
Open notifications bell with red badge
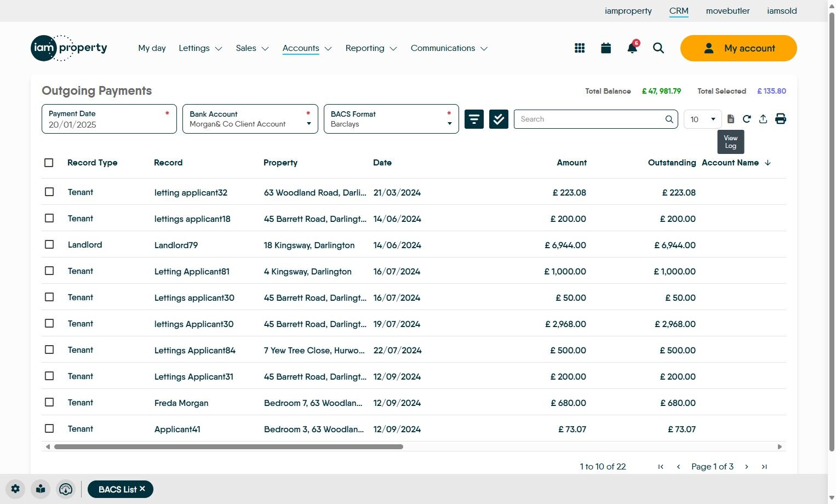(632, 48)
